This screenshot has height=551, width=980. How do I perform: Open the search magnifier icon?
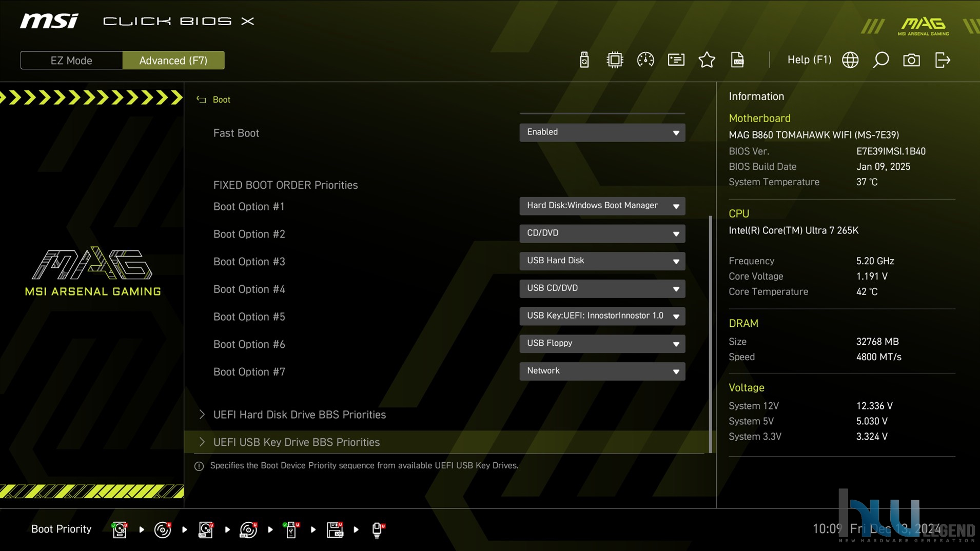pos(881,60)
